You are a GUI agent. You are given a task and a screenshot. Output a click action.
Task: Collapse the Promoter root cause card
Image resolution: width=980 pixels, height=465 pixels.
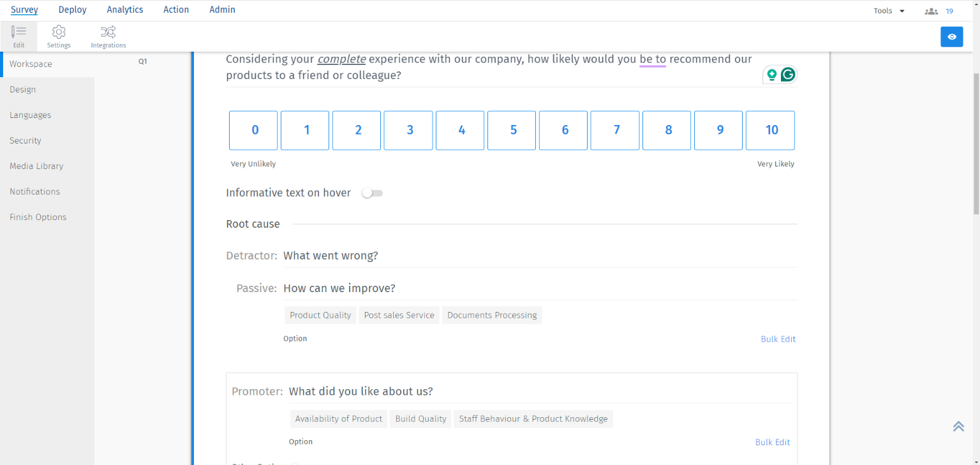pos(257,391)
